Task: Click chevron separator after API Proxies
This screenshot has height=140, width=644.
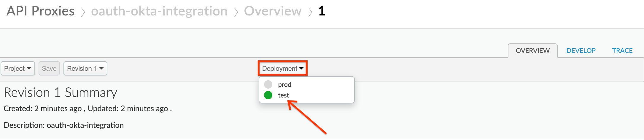Action: coord(83,12)
